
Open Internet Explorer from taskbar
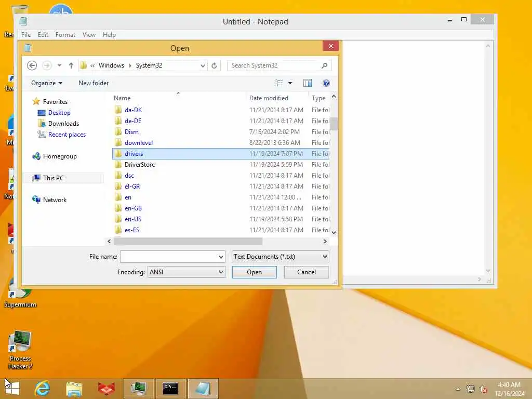coord(43,389)
